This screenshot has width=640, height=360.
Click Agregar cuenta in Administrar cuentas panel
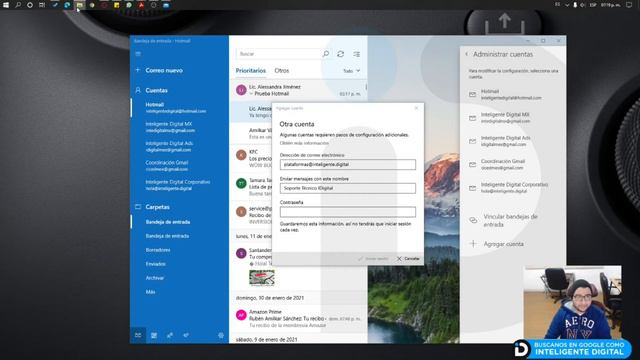point(504,244)
